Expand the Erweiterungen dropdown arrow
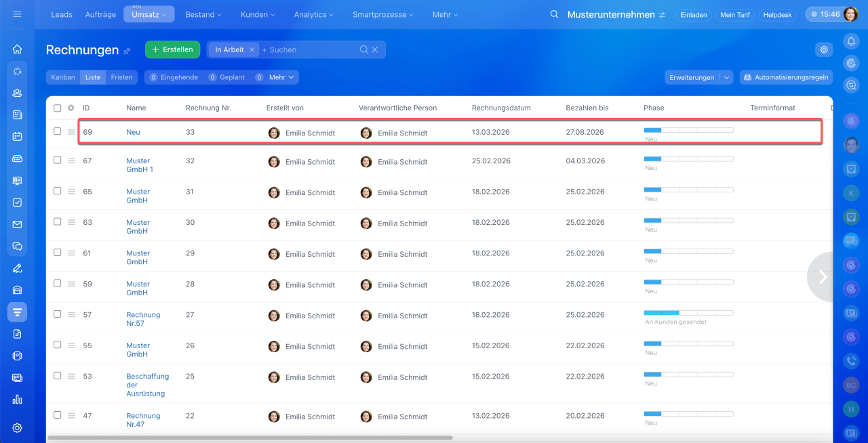The height and width of the screenshot is (443, 868). [727, 77]
